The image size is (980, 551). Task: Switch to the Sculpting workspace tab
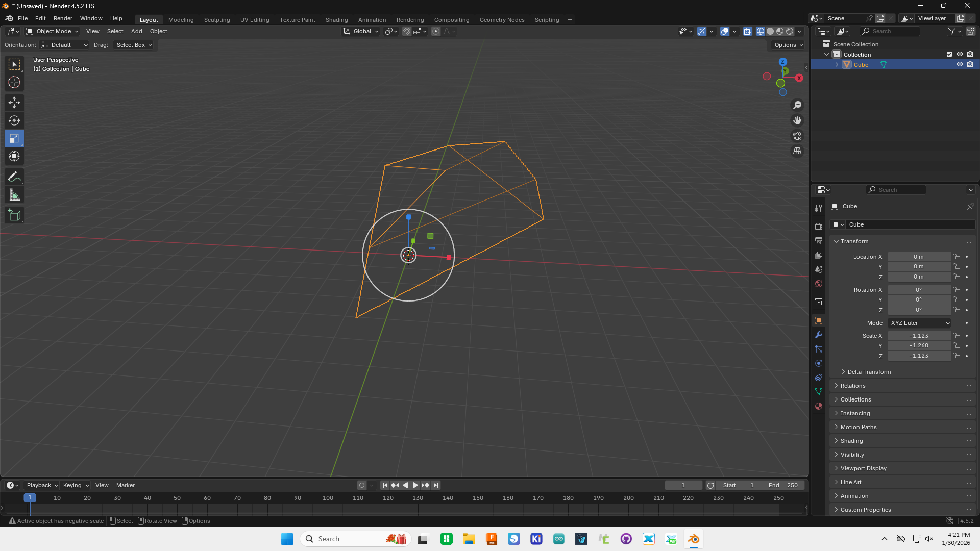pyautogui.click(x=217, y=20)
